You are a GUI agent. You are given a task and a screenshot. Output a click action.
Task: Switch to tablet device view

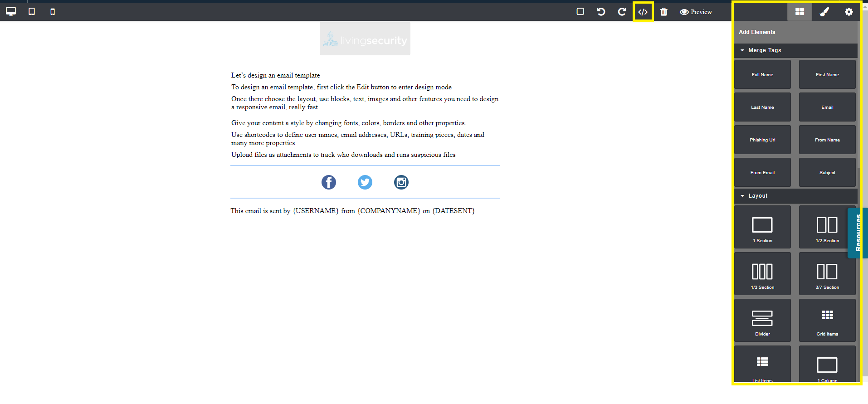32,11
